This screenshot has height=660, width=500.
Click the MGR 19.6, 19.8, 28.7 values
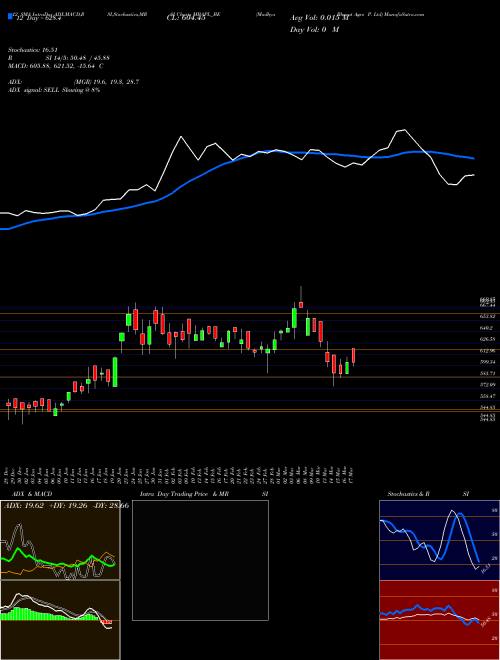click(106, 82)
